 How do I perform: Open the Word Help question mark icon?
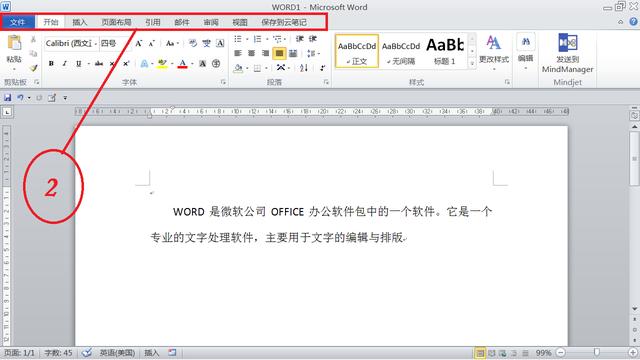click(x=633, y=22)
